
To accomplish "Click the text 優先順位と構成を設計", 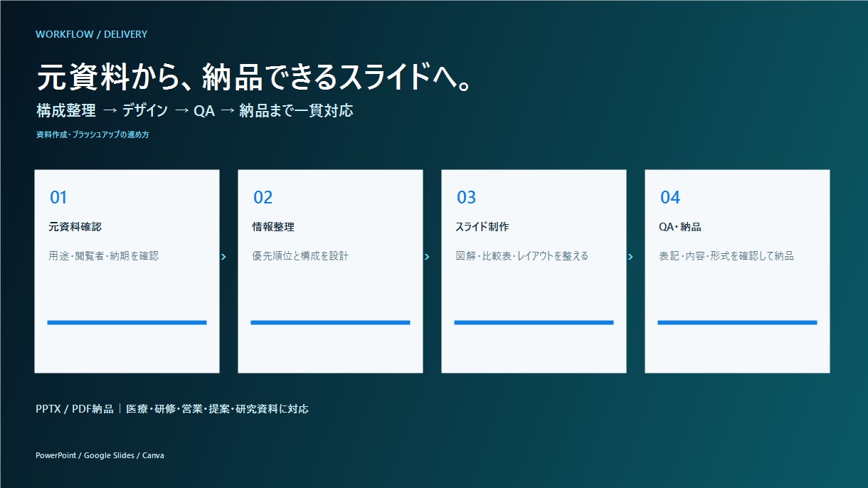I will click(x=300, y=255).
